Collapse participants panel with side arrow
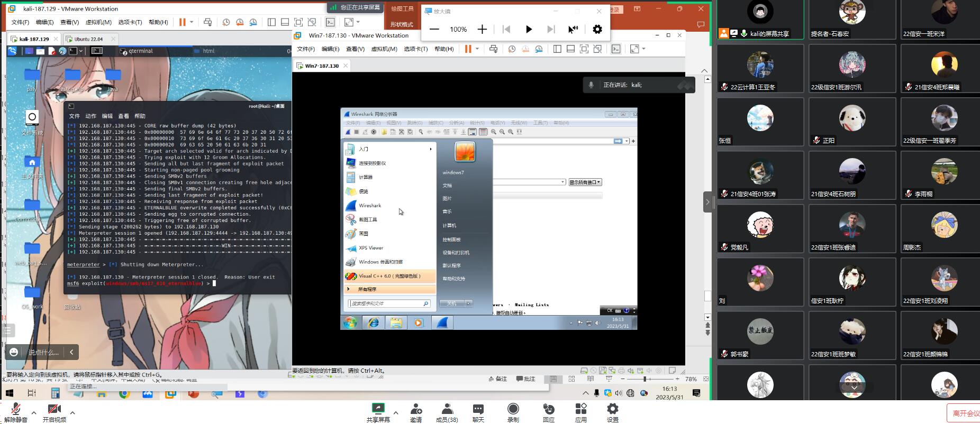This screenshot has height=424, width=980. point(707,202)
